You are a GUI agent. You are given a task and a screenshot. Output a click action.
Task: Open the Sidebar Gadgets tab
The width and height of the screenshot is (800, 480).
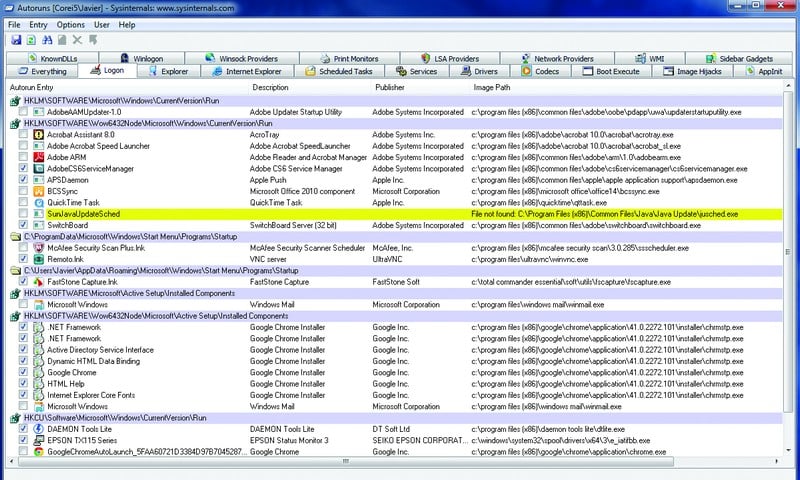739,58
